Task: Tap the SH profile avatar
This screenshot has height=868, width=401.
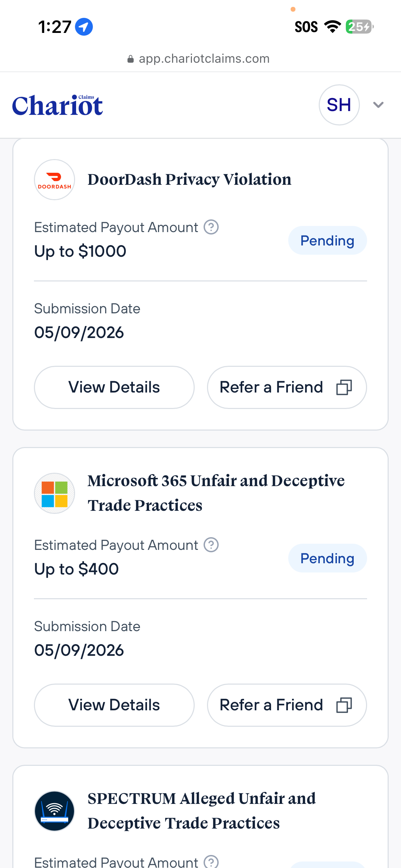Action: tap(339, 105)
